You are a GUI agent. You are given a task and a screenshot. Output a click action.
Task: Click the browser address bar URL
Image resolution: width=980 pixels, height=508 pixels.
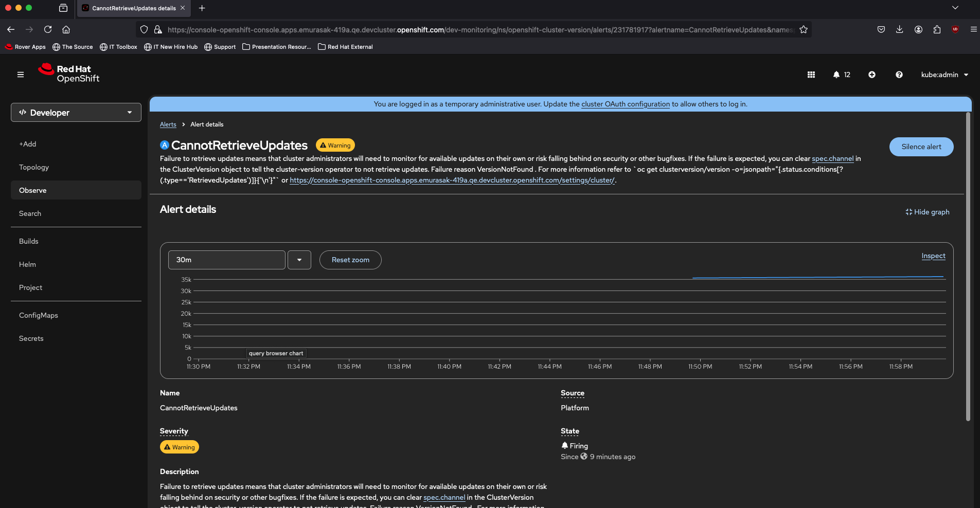click(480, 30)
